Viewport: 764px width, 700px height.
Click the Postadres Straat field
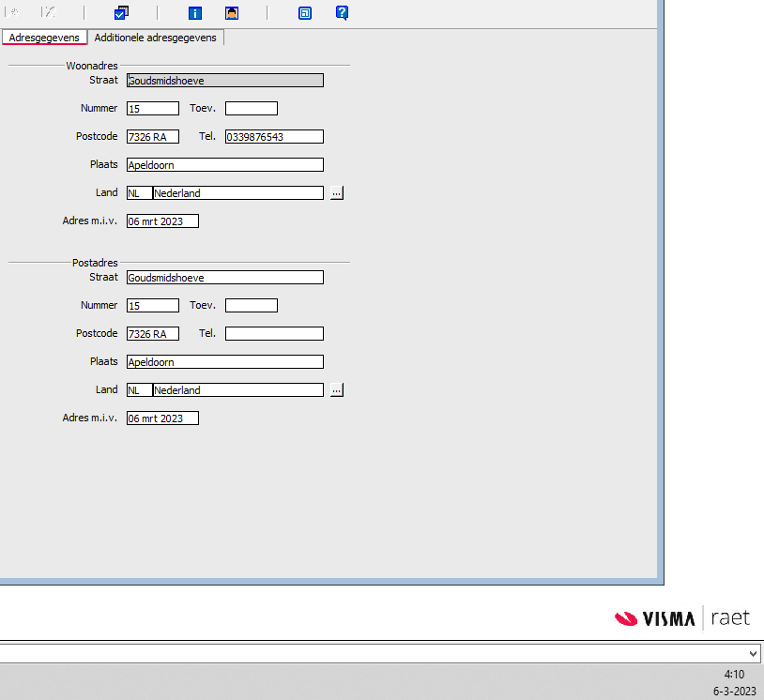tap(225, 278)
